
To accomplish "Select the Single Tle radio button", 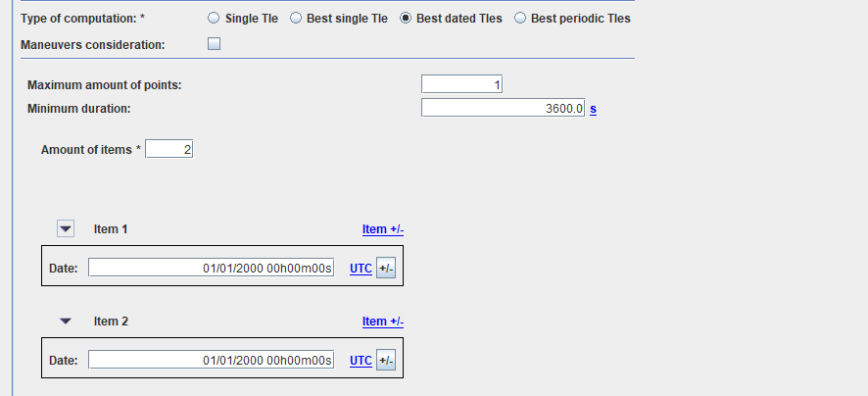I will click(x=214, y=19).
